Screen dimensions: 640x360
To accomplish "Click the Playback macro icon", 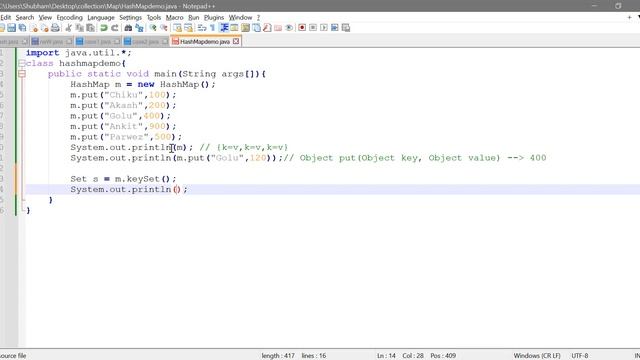I will 324,28.
